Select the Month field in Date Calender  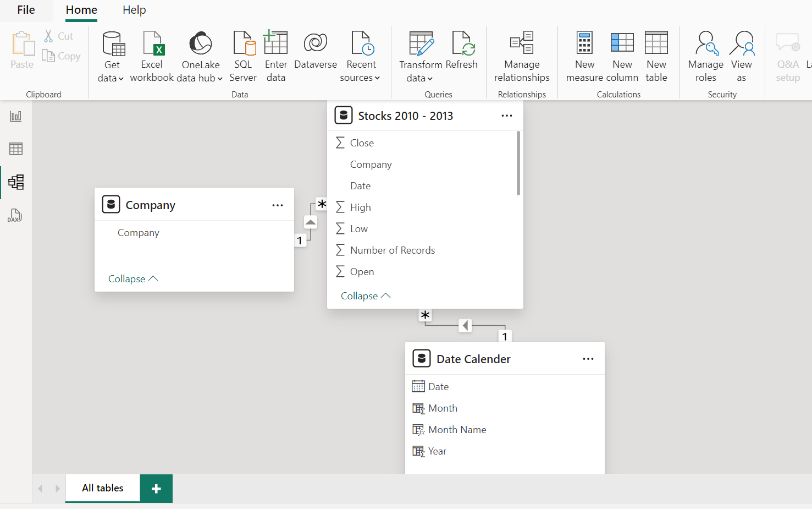[505, 408]
